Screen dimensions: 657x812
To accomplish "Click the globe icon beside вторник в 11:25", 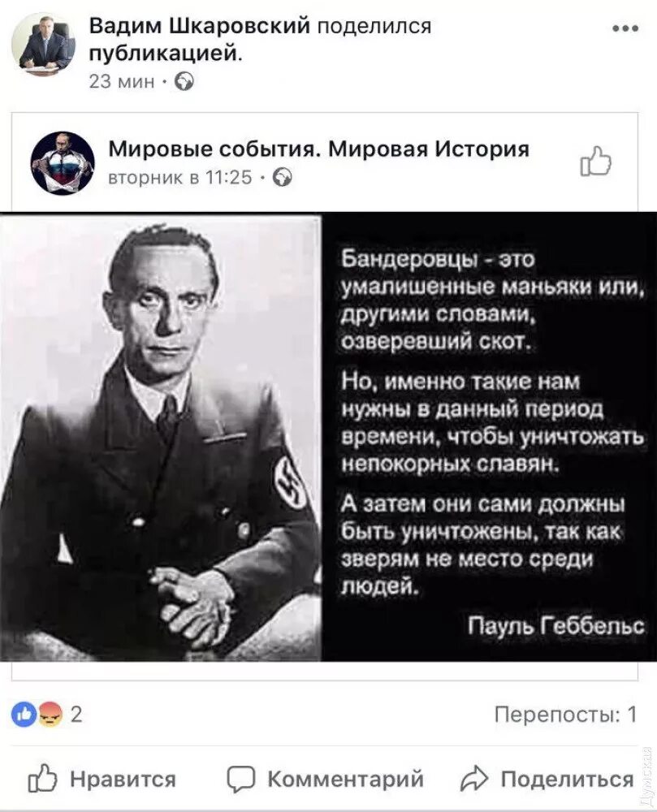I will (x=282, y=178).
